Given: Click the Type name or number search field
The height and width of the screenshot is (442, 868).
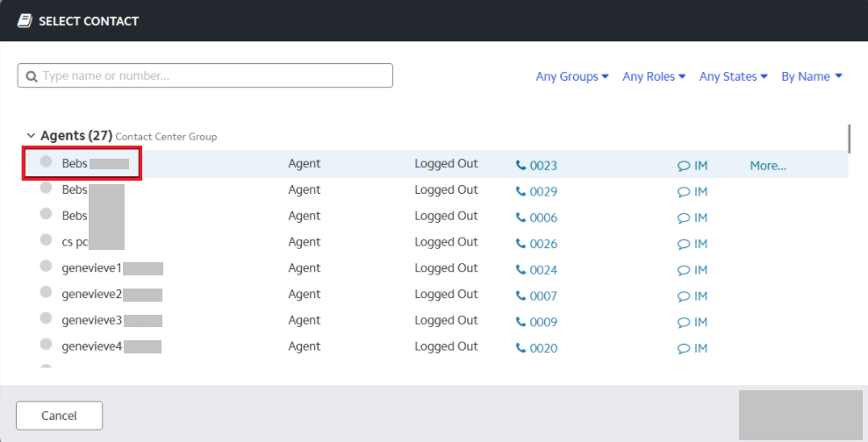Looking at the screenshot, I should (x=204, y=75).
